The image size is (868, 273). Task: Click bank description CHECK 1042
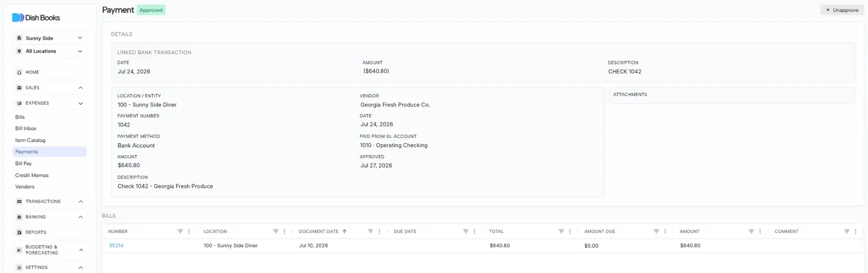pos(624,72)
